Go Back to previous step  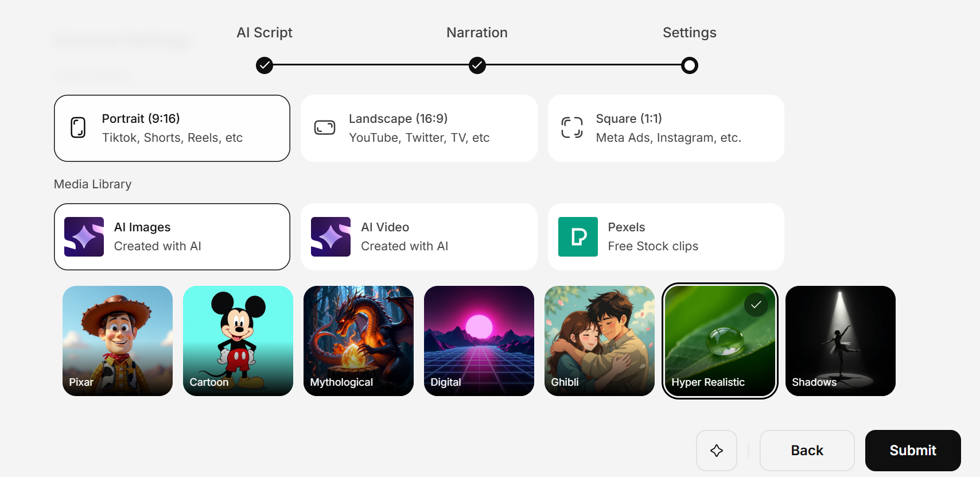pos(807,451)
